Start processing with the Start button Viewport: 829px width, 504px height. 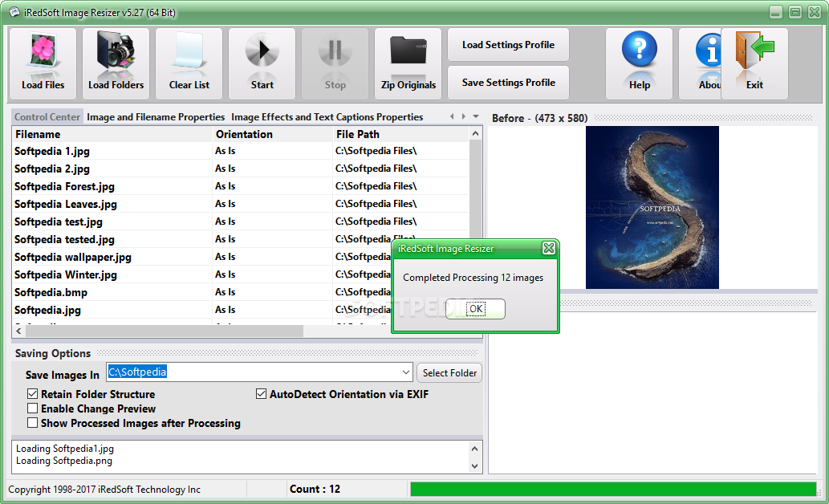(x=262, y=63)
